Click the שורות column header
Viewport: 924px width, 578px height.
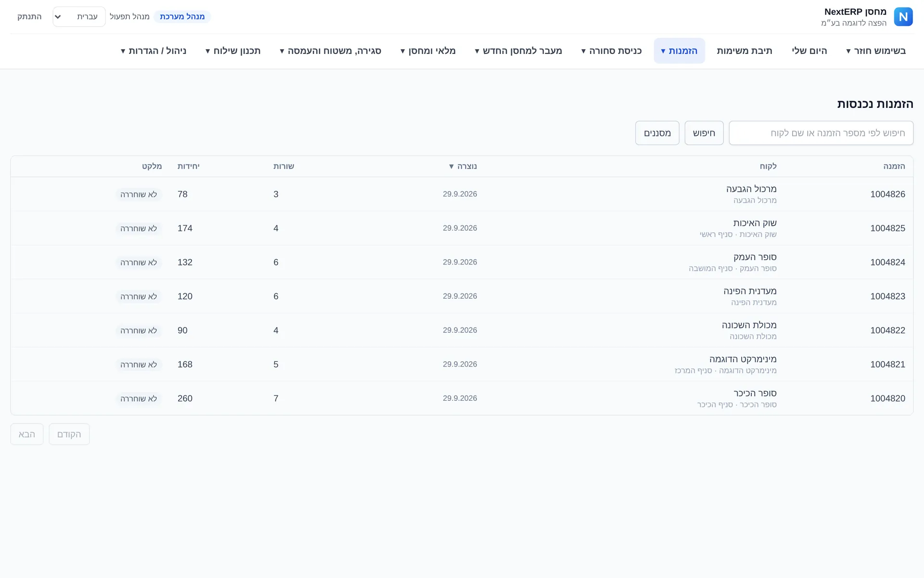coord(284,166)
